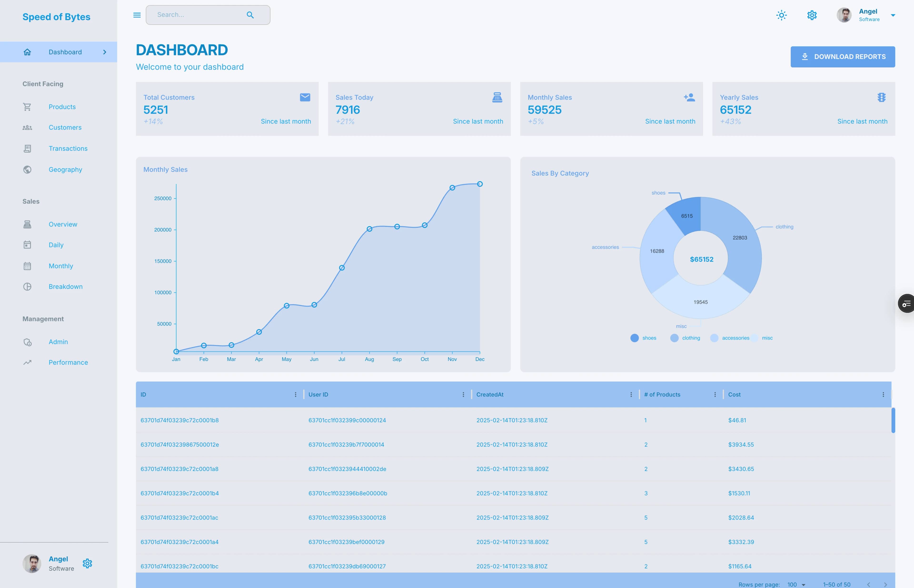Click the Download Reports button

click(843, 57)
